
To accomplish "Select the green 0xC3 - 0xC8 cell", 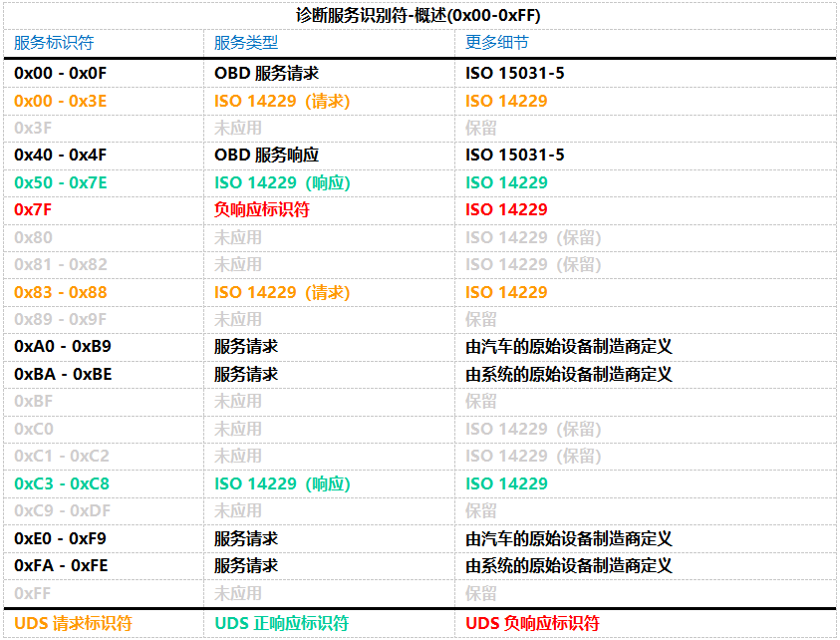I will pyautogui.click(x=60, y=483).
